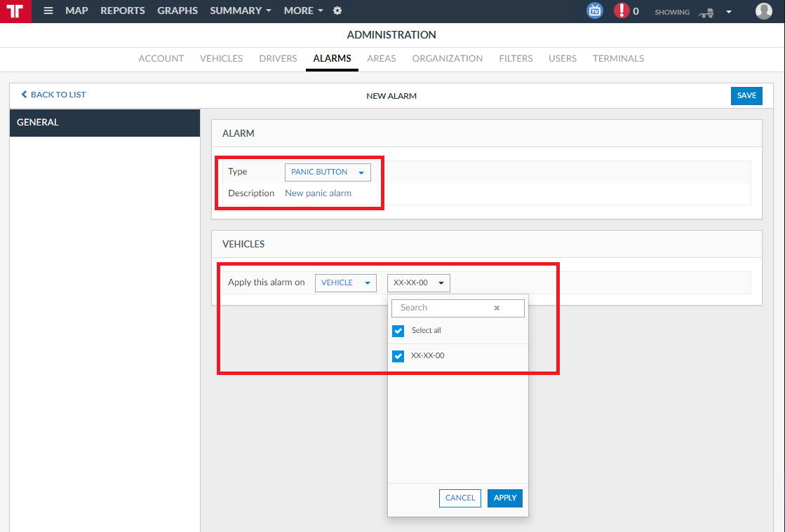Screen dimensions: 785x532
Task: Click the alert count 0
Action: [x=636, y=11]
